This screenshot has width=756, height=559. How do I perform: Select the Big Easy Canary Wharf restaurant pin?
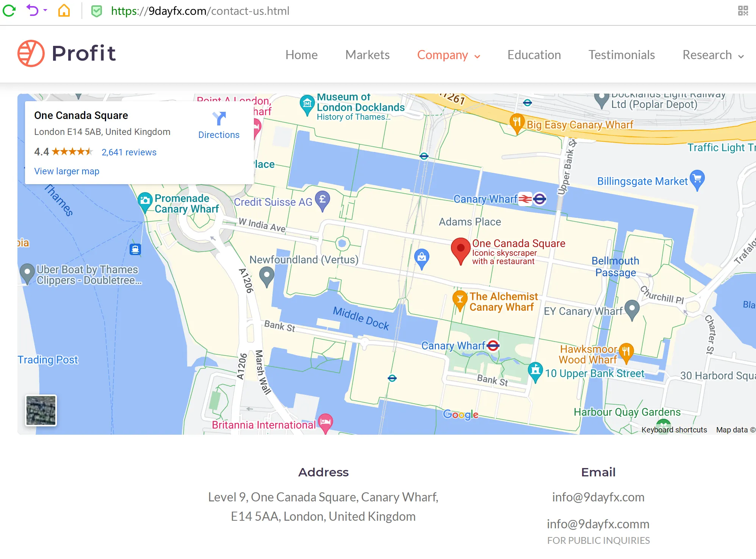pos(517,124)
